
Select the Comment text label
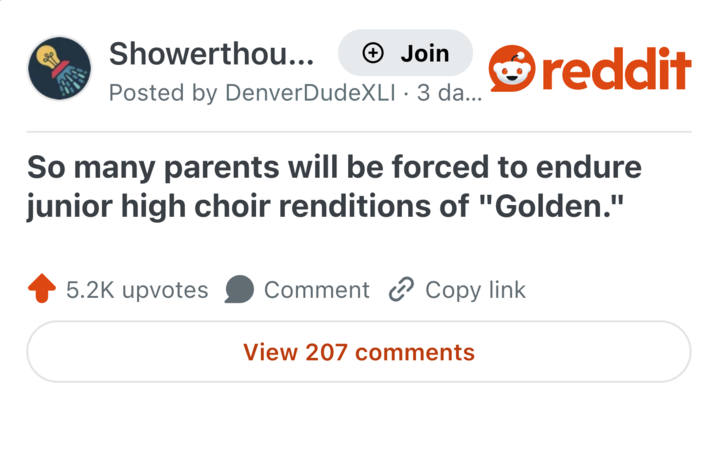(316, 290)
